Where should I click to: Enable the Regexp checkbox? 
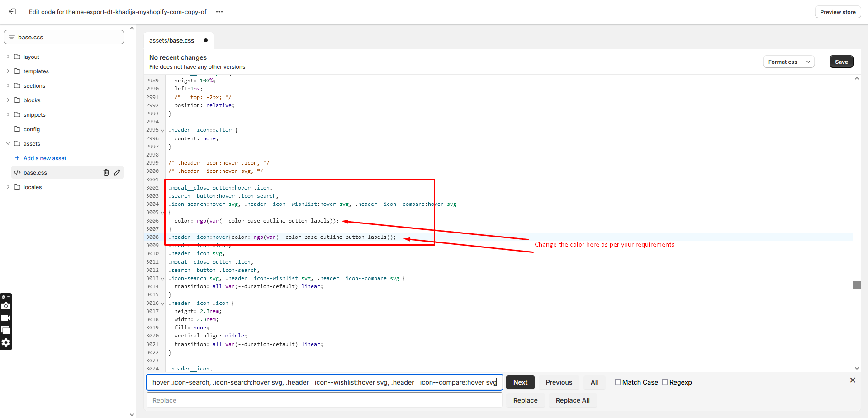pos(665,382)
